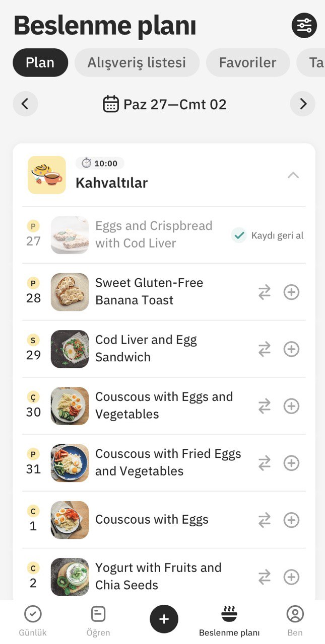
Task: Swap the Couscous with Eggs and Vegetables meal
Action: [x=265, y=406]
